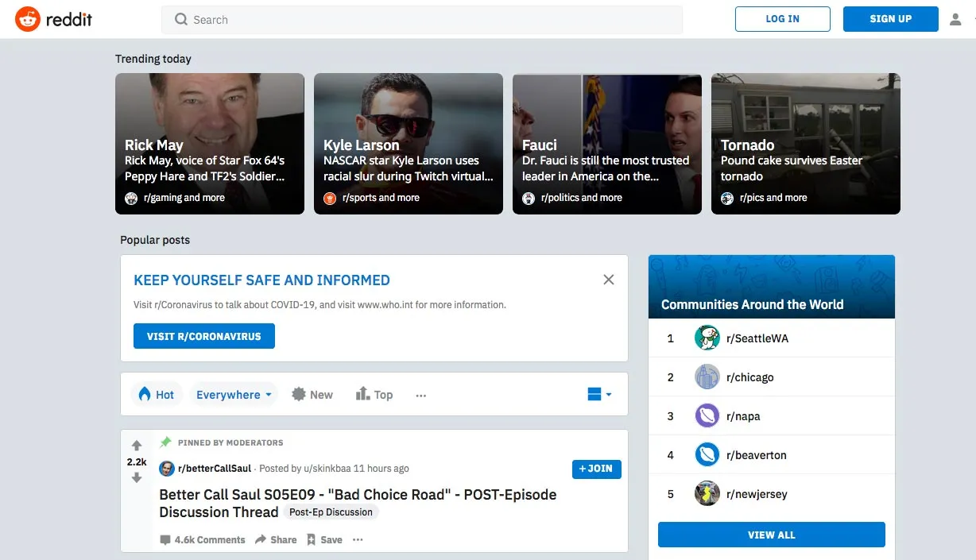976x560 pixels.
Task: Expand the Everywhere location dropdown
Action: click(234, 395)
